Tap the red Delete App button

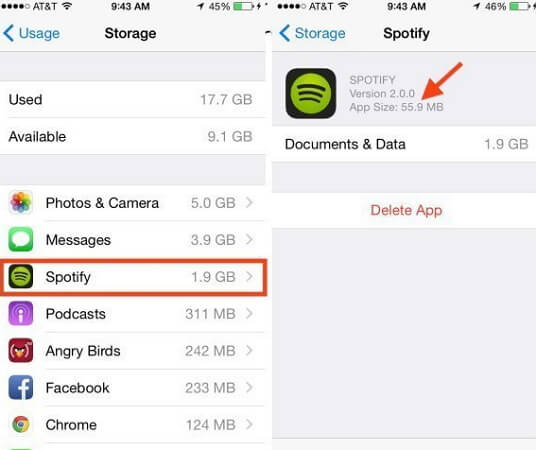tap(406, 210)
